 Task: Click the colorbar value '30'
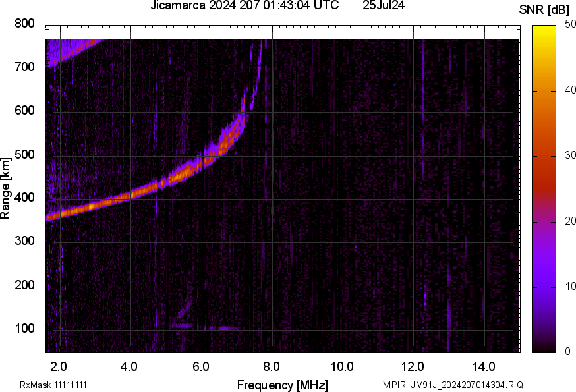pos(570,155)
